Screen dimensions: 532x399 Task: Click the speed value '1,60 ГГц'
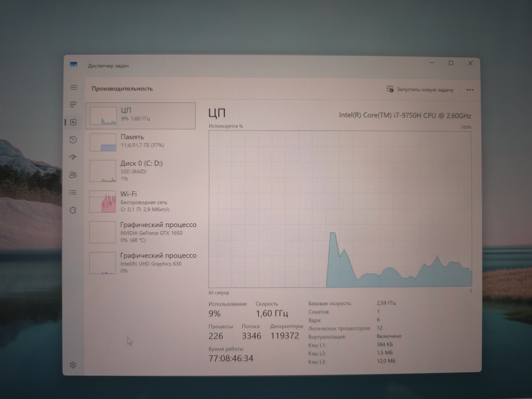[x=272, y=313]
